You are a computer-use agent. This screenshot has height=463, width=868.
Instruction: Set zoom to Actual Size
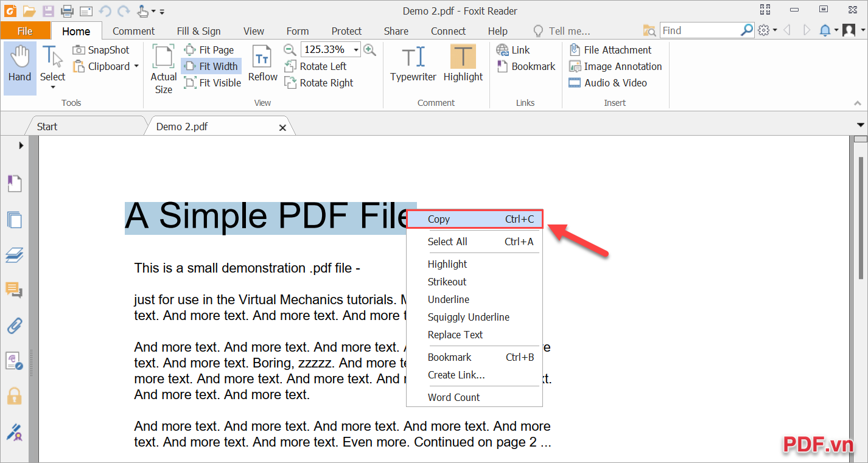163,68
